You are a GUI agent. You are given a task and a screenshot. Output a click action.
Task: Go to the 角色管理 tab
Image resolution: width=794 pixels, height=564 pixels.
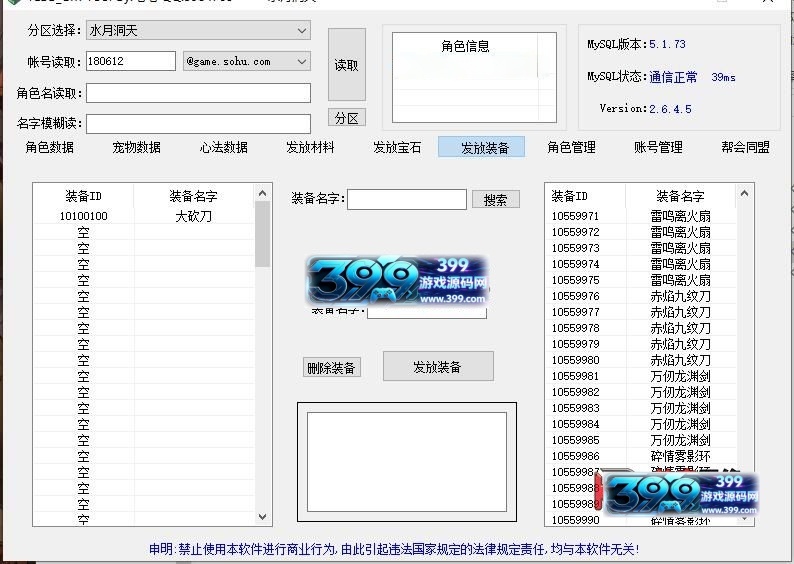[571, 147]
